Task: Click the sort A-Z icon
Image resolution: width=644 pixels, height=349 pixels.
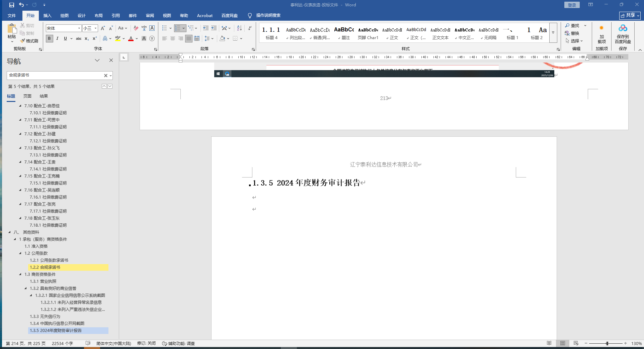Action: [239, 28]
